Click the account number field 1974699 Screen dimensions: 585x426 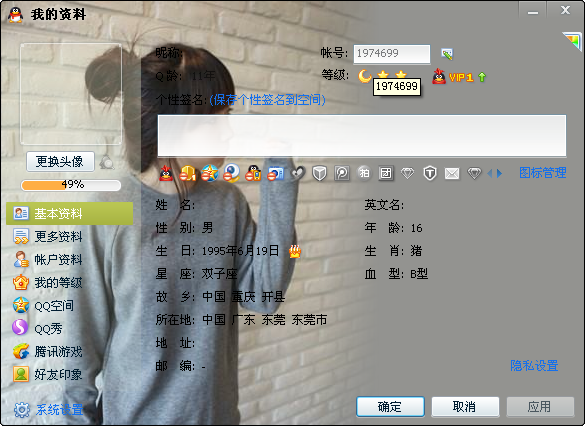[x=392, y=54]
